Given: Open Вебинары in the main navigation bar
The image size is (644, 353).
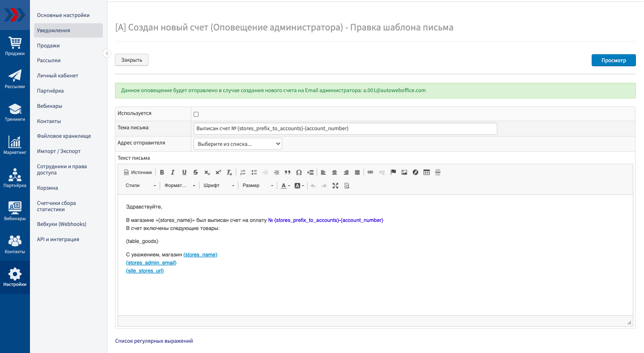Looking at the screenshot, I should click(x=15, y=211).
